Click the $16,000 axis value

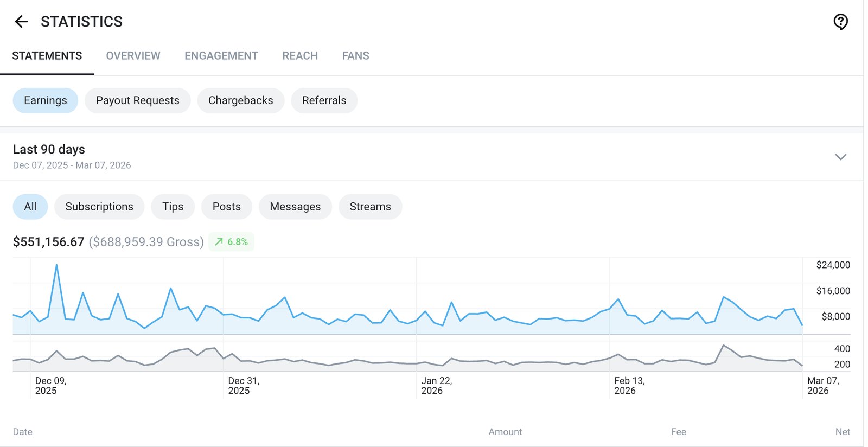(x=833, y=291)
